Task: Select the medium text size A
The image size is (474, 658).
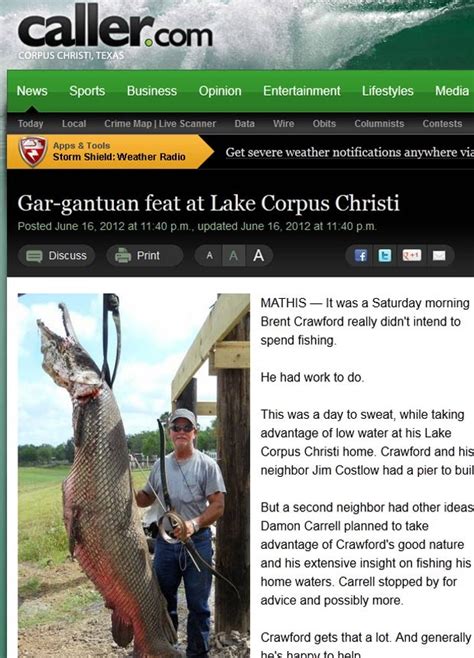Action: 234,256
